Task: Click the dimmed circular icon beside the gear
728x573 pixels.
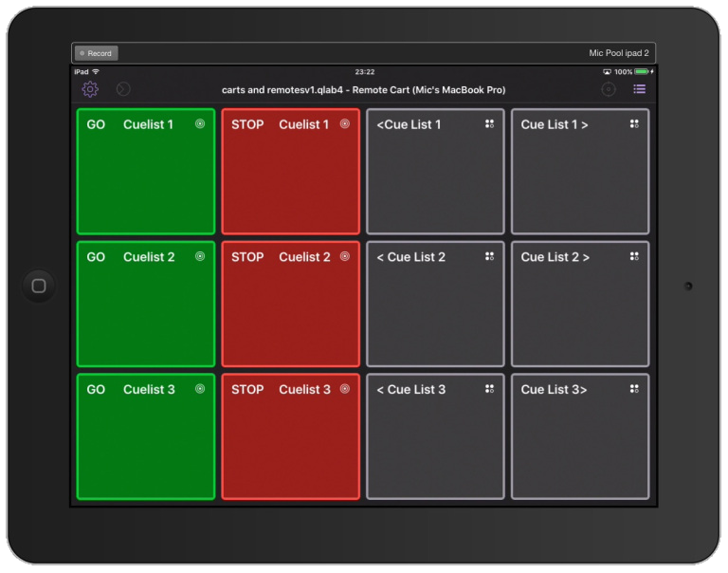Action: [x=123, y=89]
